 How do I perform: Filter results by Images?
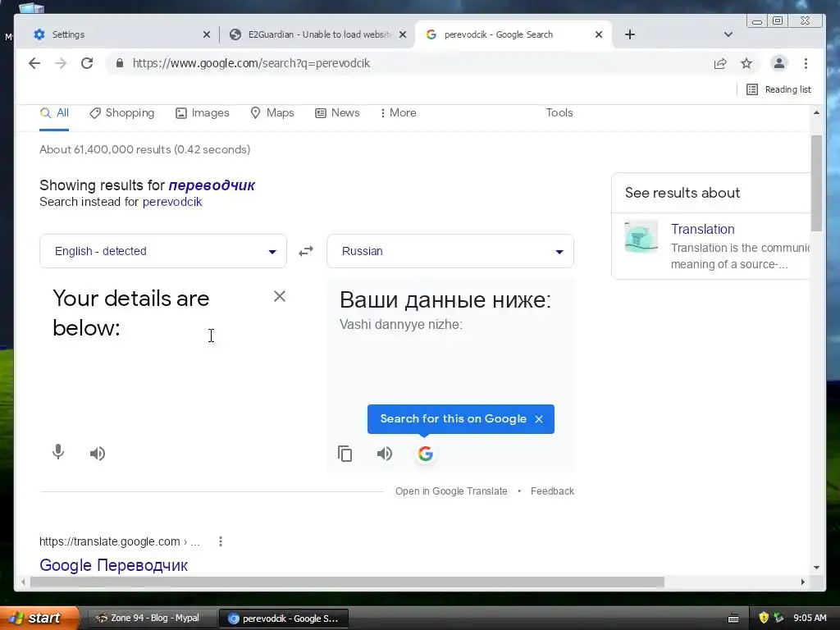[x=203, y=113]
